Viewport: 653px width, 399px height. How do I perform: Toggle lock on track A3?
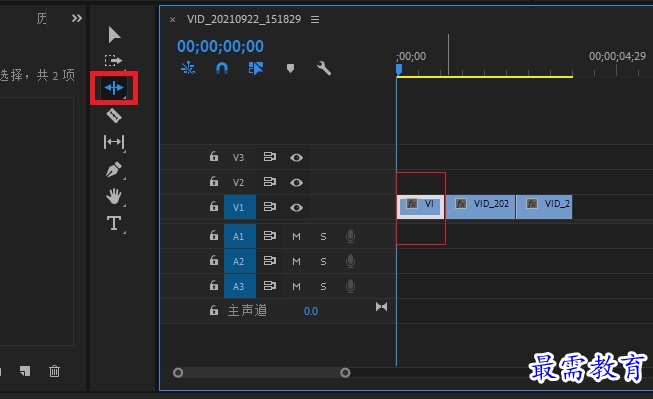pos(214,286)
